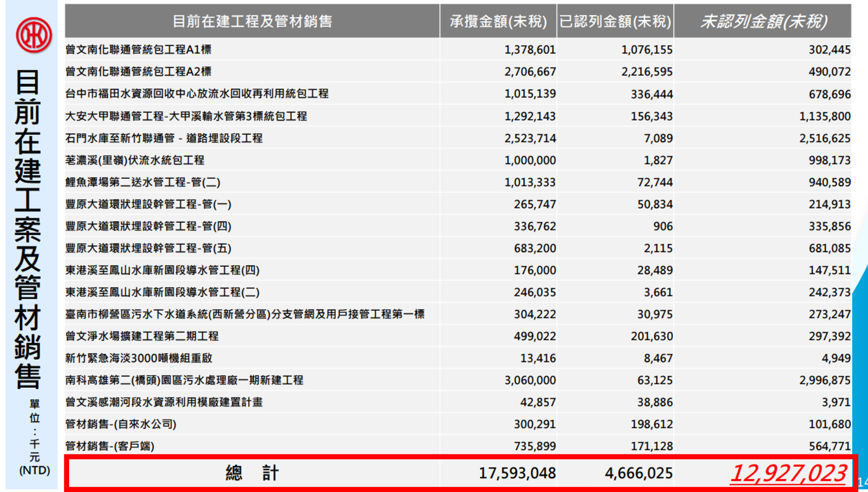868x492 pixels.
Task: Click the 總 計 total label
Action: [x=252, y=473]
